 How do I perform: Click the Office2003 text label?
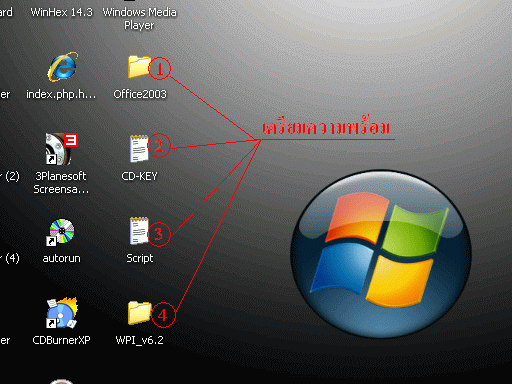click(140, 94)
